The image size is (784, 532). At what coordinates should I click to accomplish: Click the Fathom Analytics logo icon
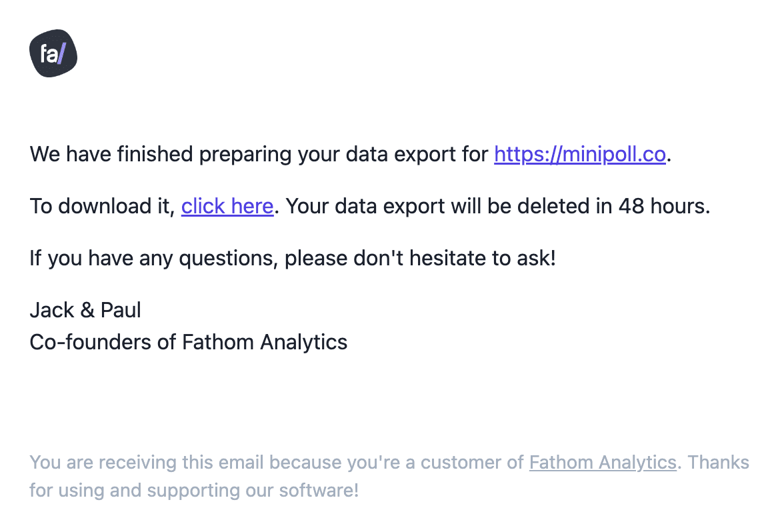point(53,53)
